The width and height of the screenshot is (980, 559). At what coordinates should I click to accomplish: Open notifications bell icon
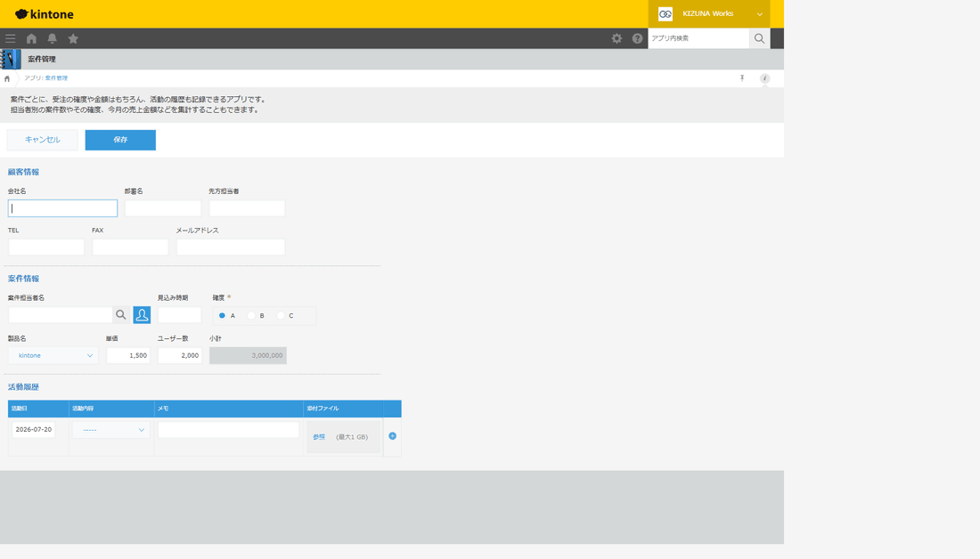(53, 39)
